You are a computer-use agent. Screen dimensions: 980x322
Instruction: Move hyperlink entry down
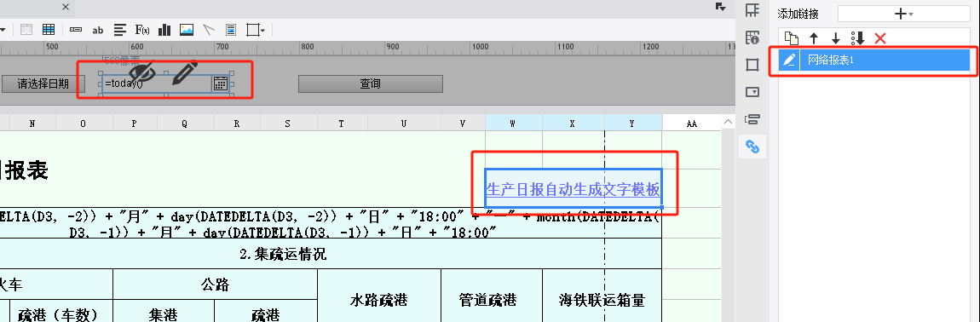coord(836,38)
